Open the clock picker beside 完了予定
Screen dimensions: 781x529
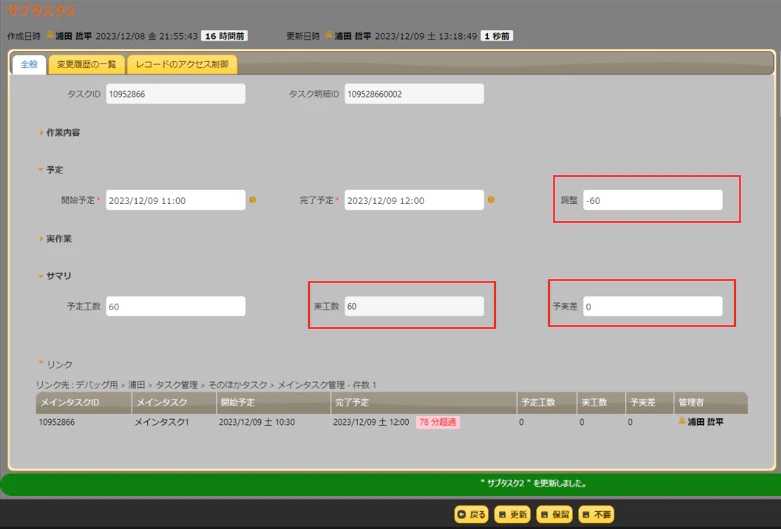click(x=491, y=200)
